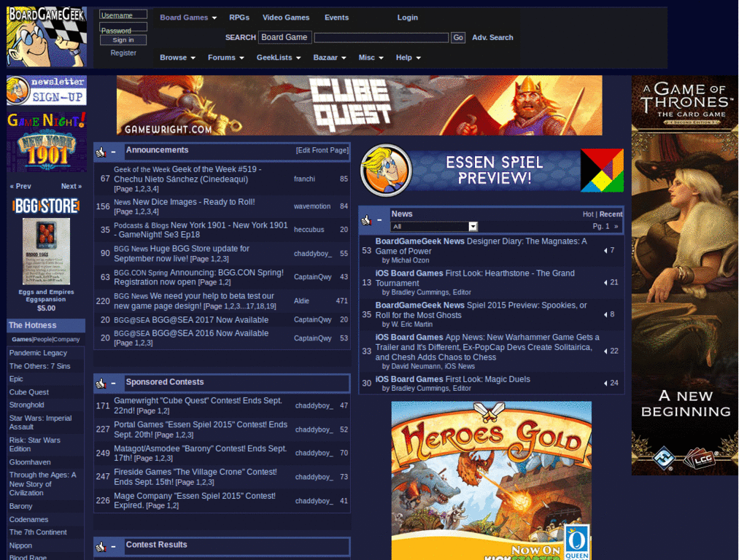This screenshot has width=747, height=560.
Task: Open the search category Board Game selector
Action: pyautogui.click(x=285, y=37)
